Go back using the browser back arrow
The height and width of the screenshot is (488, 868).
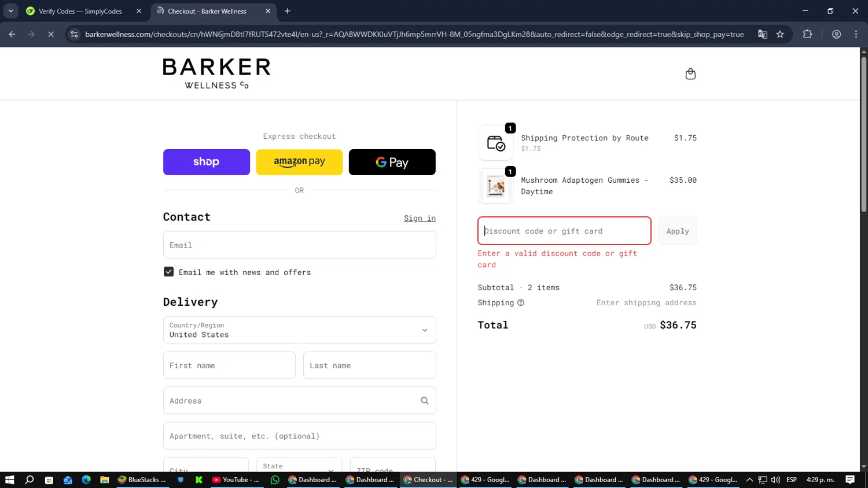[x=12, y=34]
